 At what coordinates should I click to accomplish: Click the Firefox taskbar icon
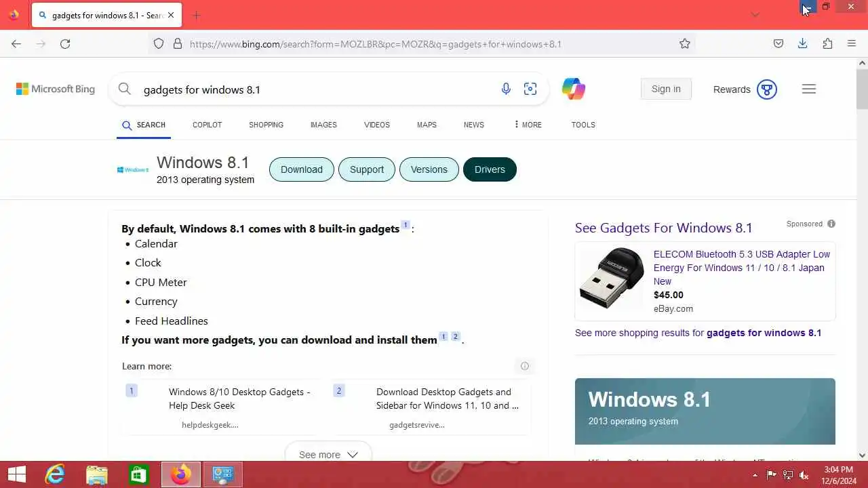181,474
